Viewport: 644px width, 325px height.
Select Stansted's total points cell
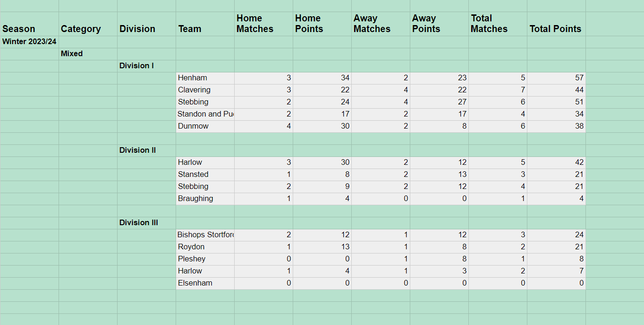pos(556,175)
